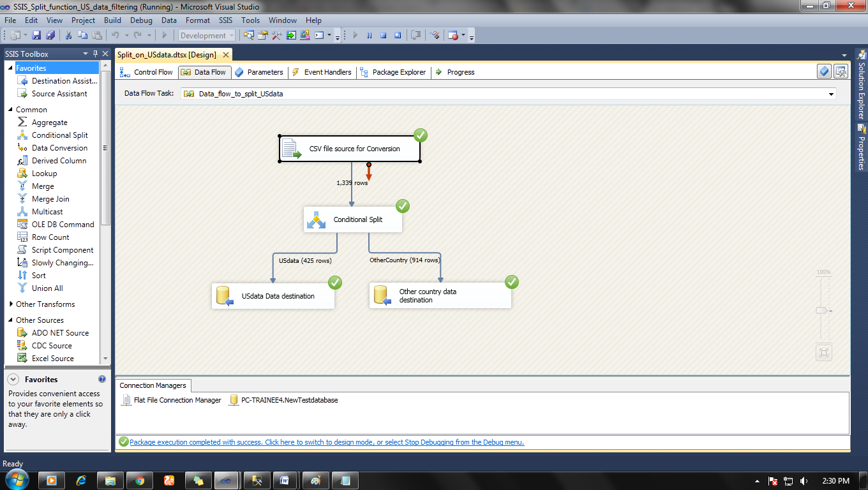
Task: Pin the SSIS Toolbox with pushpin icon
Action: (x=96, y=54)
